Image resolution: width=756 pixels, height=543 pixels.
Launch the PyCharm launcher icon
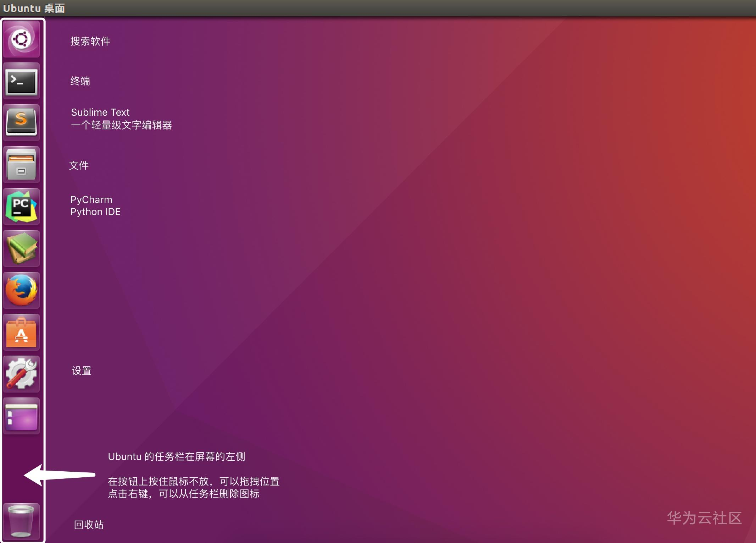(x=21, y=207)
